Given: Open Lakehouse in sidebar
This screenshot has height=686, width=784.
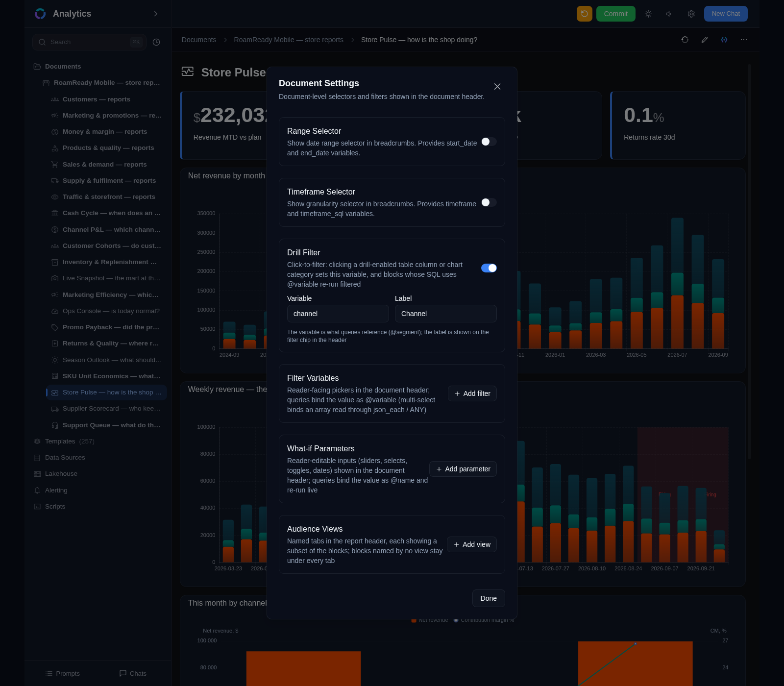Looking at the screenshot, I should (61, 474).
